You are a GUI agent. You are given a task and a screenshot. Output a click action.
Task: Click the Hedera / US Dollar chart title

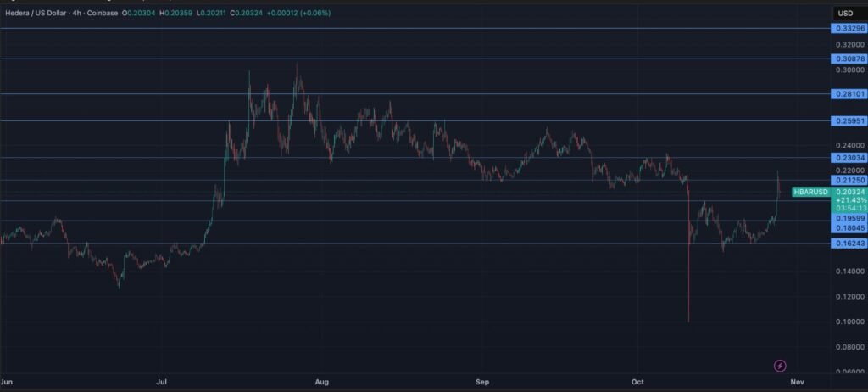pyautogui.click(x=36, y=14)
